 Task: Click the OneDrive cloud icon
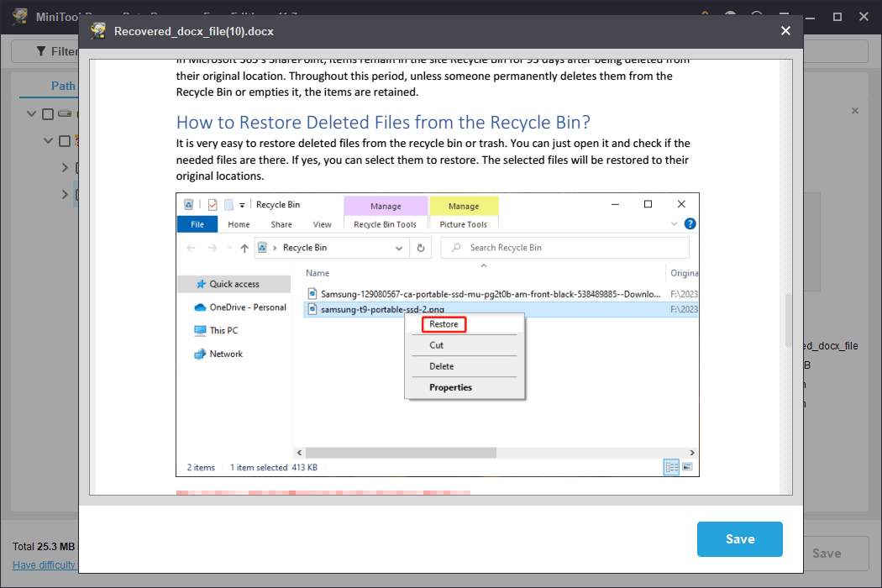200,307
